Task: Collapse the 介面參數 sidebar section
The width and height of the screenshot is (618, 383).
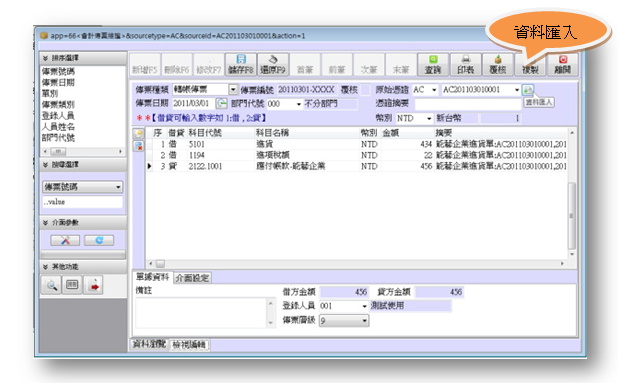Action: pos(45,223)
